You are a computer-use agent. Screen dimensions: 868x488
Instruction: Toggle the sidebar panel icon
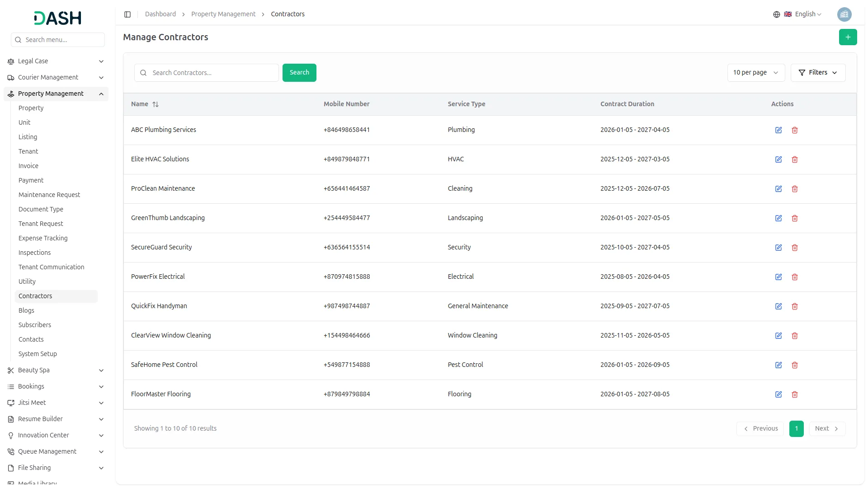tap(127, 14)
